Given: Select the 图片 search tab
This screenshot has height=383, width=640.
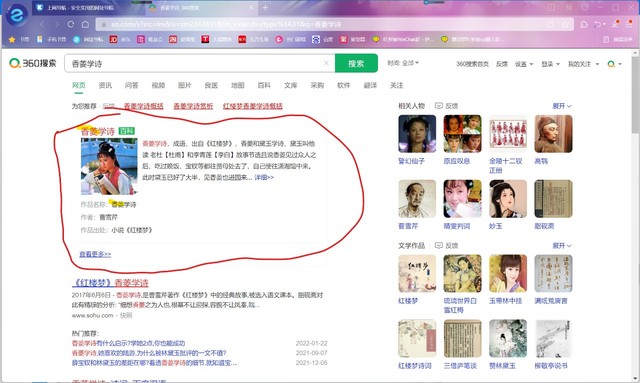Looking at the screenshot, I should 185,85.
